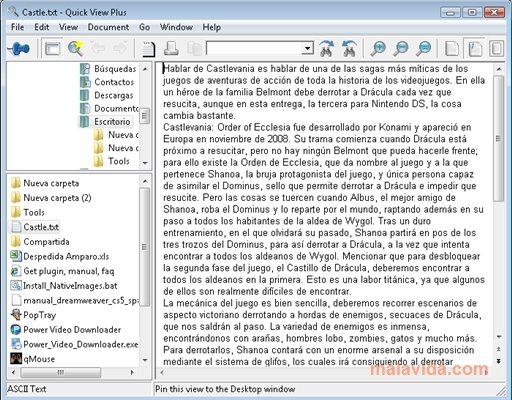
Task: Click the second page layout icon
Action: pyautogui.click(x=475, y=49)
